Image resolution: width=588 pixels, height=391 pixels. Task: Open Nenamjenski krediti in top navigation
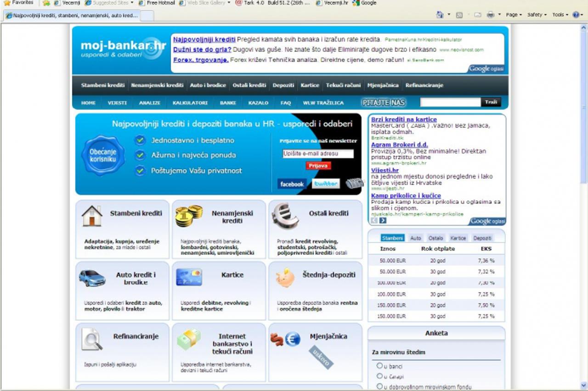[157, 85]
